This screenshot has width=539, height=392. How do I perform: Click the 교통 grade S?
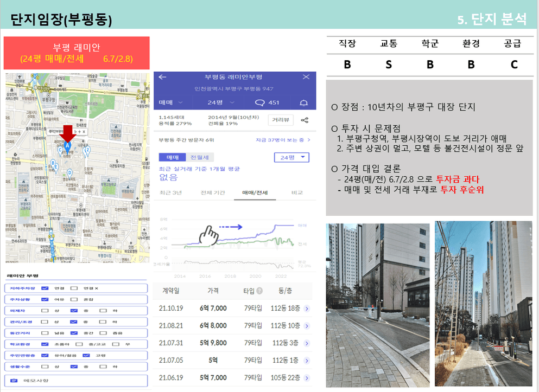[389, 65]
